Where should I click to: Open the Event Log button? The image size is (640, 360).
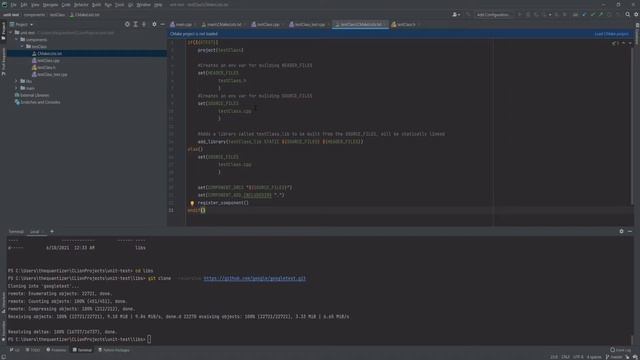[620, 350]
